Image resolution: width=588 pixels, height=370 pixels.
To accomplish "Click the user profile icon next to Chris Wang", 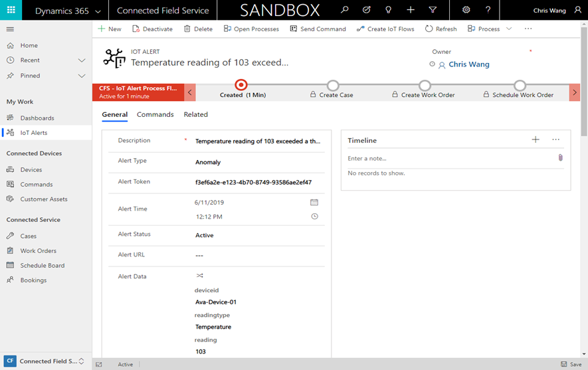I will click(578, 10).
